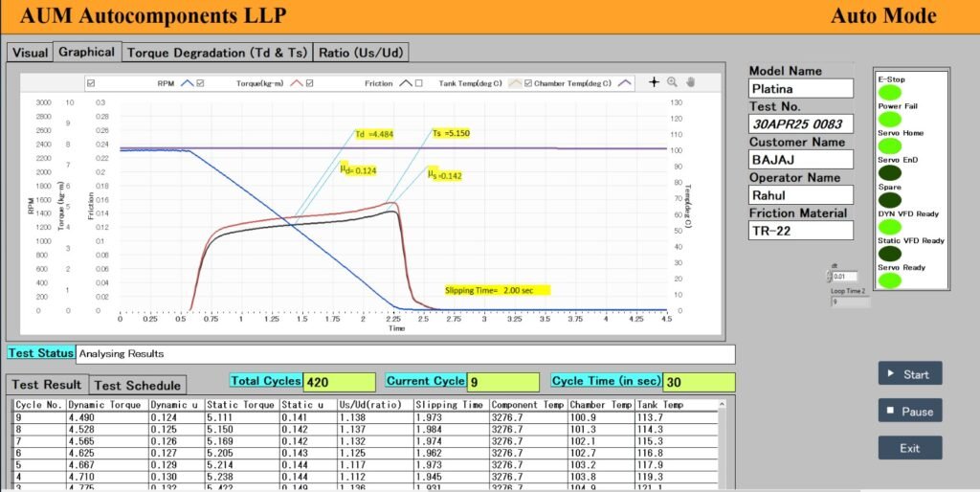The height and width of the screenshot is (492, 980).
Task: Click the Exit button
Action: pos(909,448)
